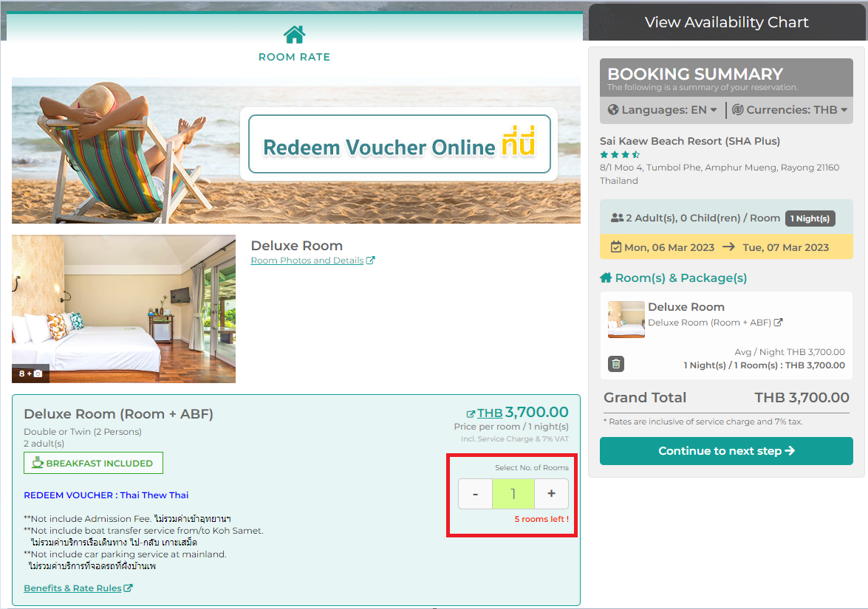Viewport: 868px width, 609px height.
Task: Open the View Availability Chart tab
Action: [726, 22]
